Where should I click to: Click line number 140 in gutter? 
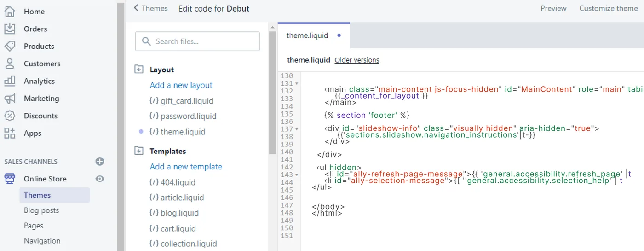pyautogui.click(x=287, y=152)
